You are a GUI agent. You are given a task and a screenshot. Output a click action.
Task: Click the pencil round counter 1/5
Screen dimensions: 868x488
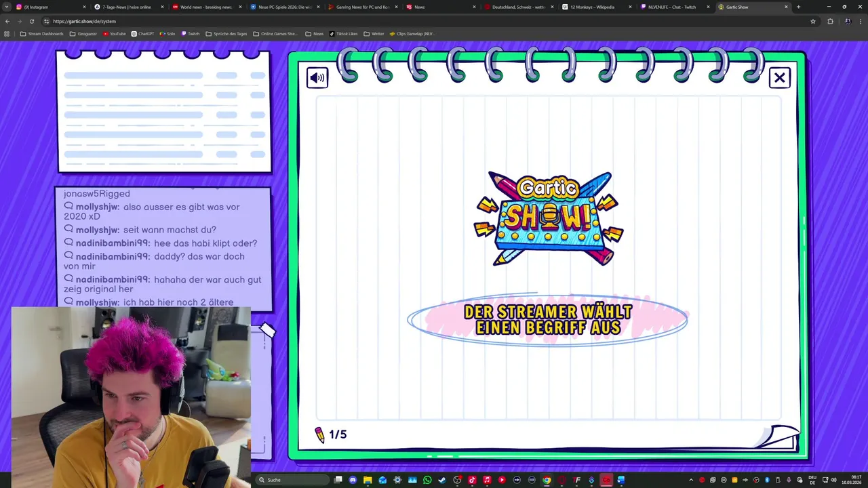pyautogui.click(x=331, y=434)
